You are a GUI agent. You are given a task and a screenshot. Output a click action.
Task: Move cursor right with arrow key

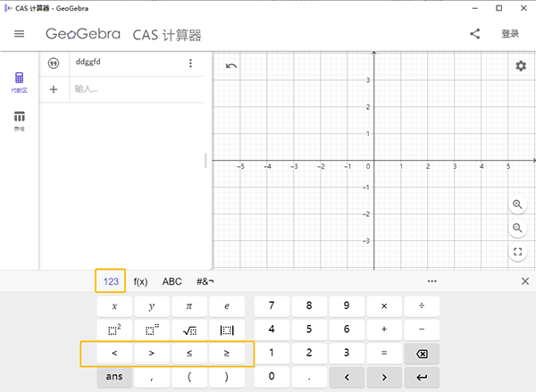pos(384,377)
